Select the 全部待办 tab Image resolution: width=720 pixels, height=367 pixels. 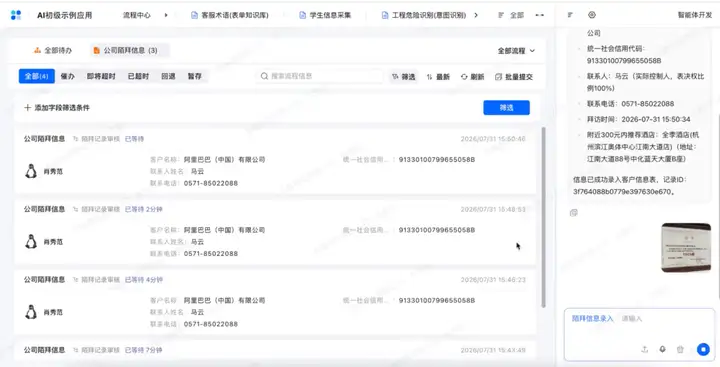coord(52,51)
